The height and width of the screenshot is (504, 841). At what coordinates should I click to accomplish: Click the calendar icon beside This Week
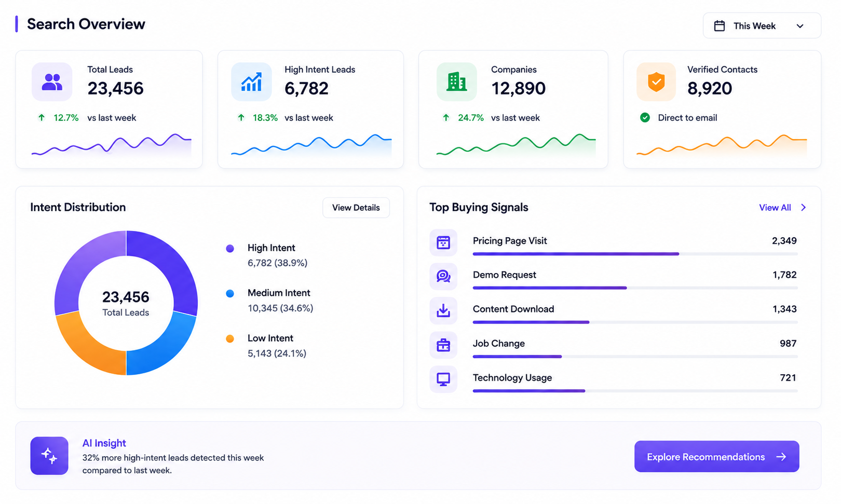(x=720, y=26)
